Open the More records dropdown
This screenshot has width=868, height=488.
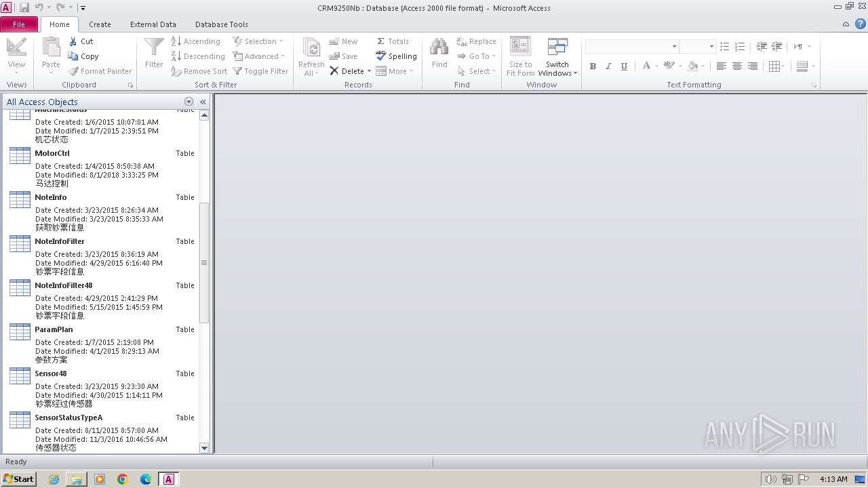pyautogui.click(x=394, y=71)
